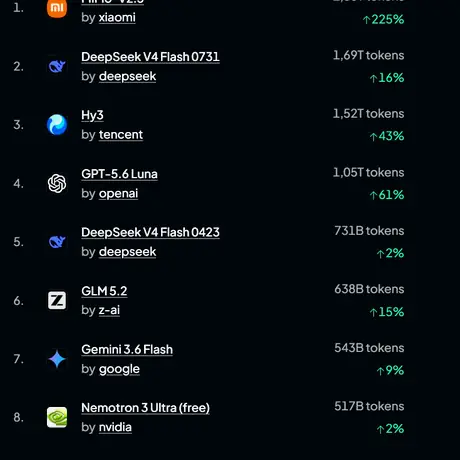Click the Nvidia green logo icon

[57, 417]
